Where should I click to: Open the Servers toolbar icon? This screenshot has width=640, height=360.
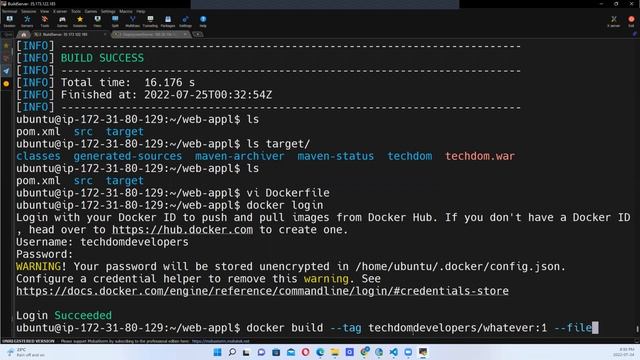(27, 21)
